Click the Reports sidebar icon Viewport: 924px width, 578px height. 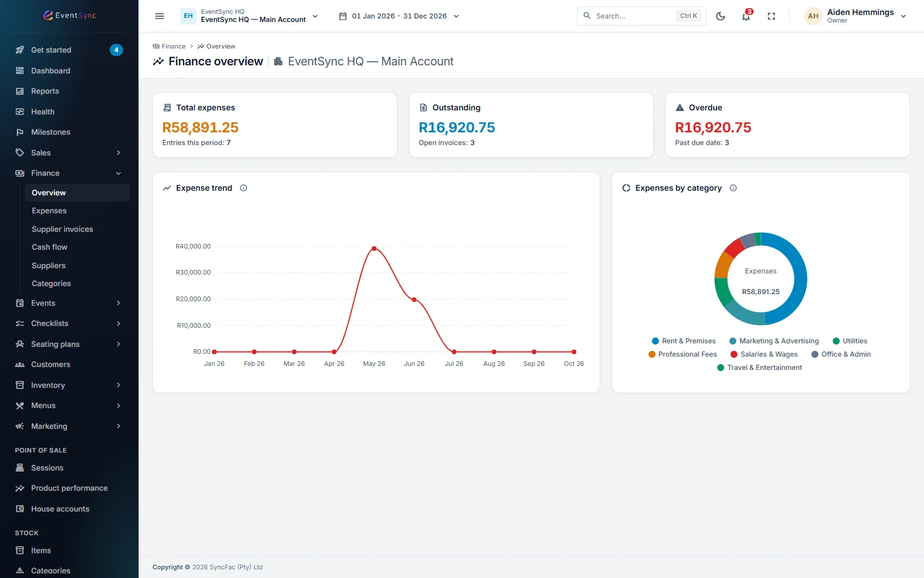20,91
